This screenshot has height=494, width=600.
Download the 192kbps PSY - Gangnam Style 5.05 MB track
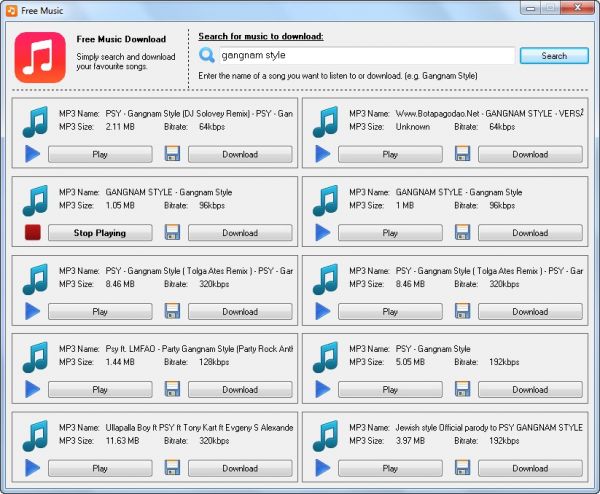point(530,390)
